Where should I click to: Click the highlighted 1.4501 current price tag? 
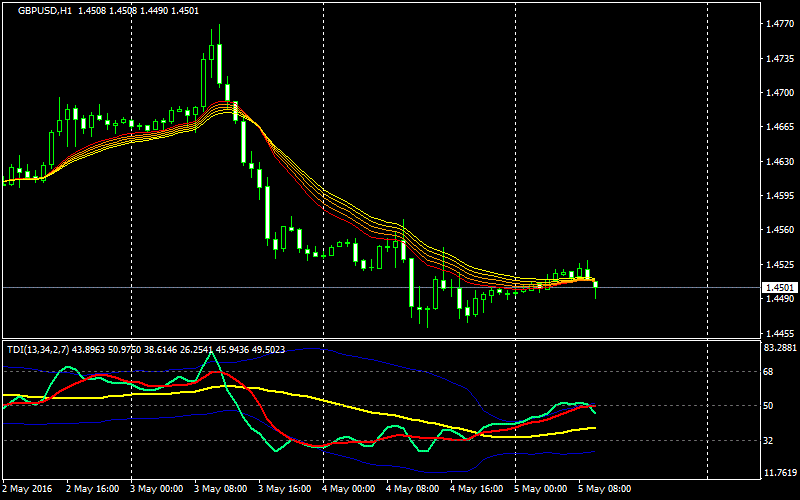pos(780,288)
